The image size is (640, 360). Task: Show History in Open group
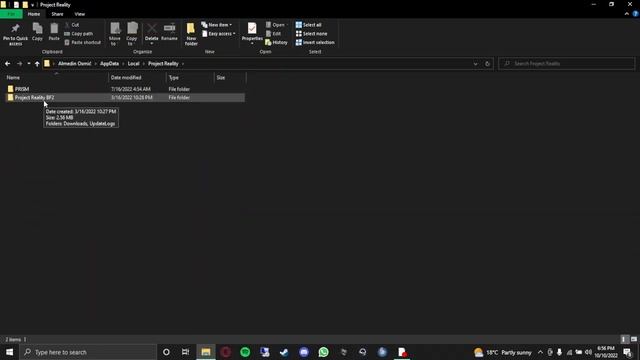click(x=276, y=42)
